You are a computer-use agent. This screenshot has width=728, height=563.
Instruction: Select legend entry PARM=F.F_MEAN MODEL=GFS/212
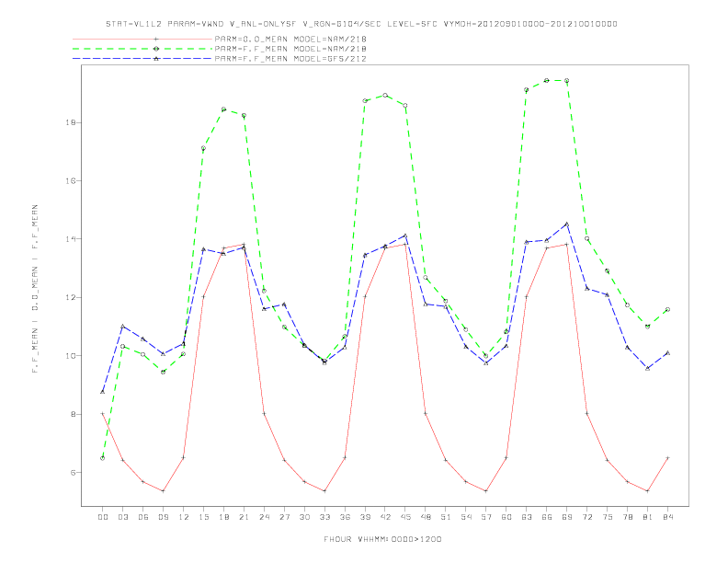point(290,59)
